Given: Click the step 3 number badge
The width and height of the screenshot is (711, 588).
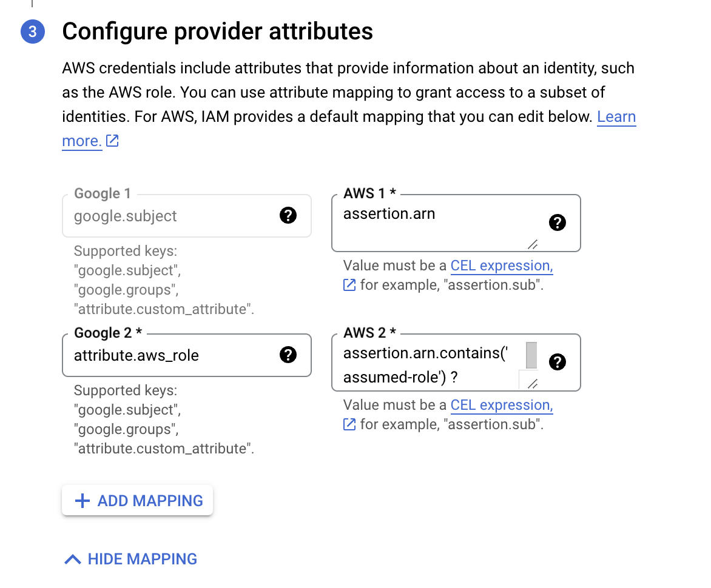Looking at the screenshot, I should tap(33, 32).
